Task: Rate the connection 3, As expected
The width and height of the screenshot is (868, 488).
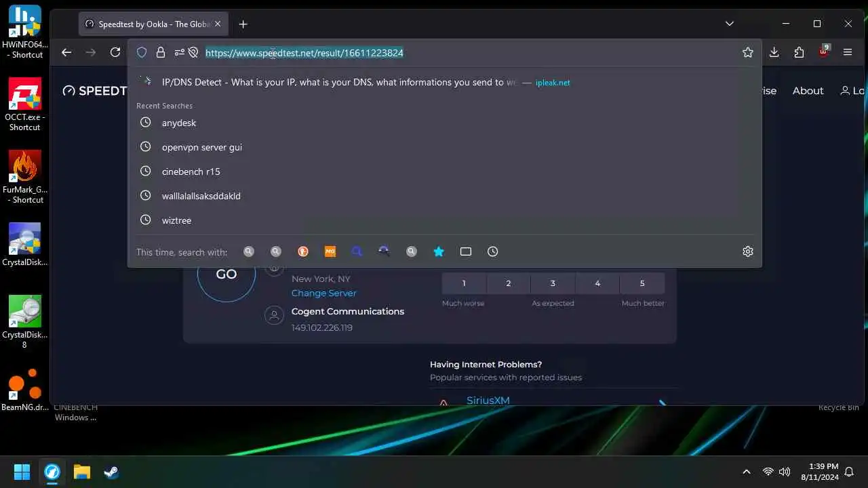Action: [x=553, y=283]
